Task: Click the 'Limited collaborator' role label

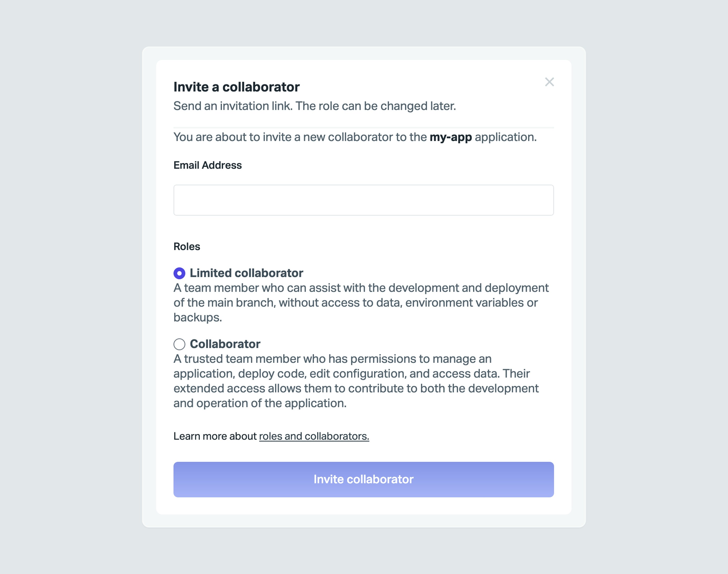Action: pyautogui.click(x=246, y=273)
